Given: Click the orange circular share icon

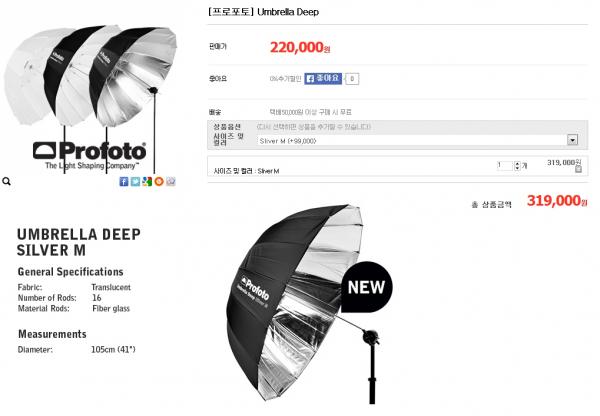Looking at the screenshot, I should (159, 181).
